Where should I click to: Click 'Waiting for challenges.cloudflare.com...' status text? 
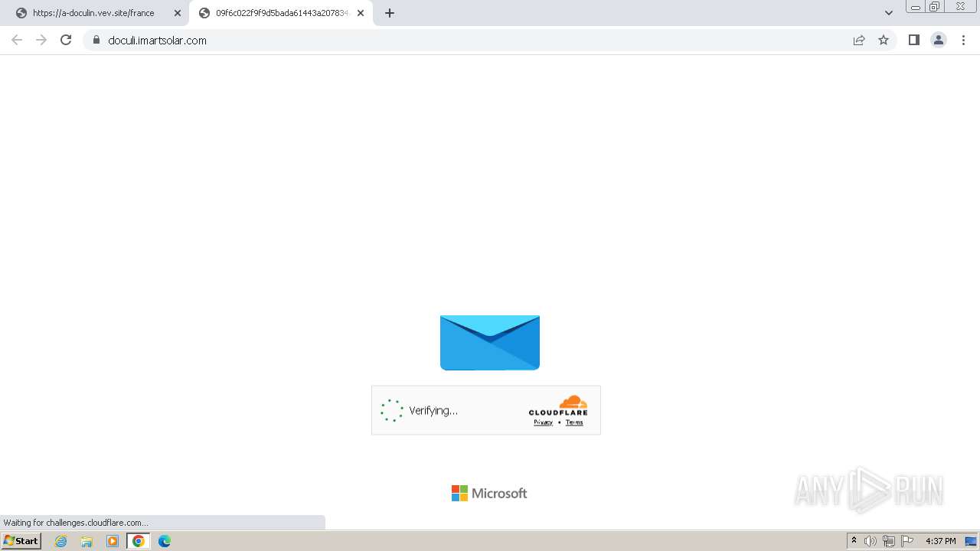click(76, 523)
